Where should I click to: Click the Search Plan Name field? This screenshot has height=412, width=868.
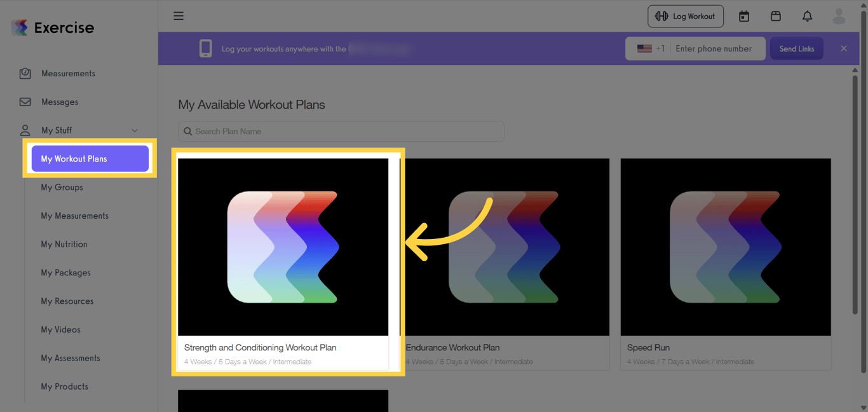(x=341, y=132)
